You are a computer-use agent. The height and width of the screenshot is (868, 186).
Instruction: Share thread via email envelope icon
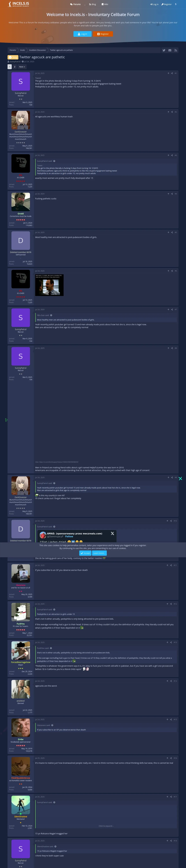(170, 50)
